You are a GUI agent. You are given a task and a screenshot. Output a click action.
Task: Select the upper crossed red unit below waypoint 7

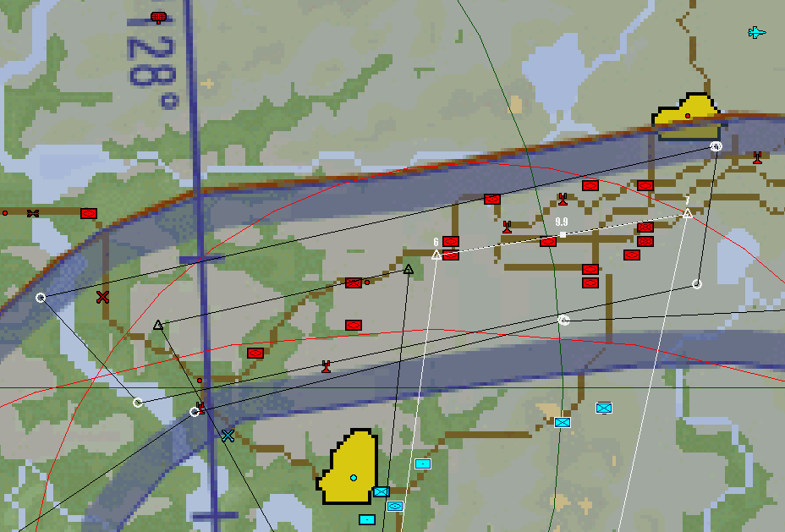(645, 228)
